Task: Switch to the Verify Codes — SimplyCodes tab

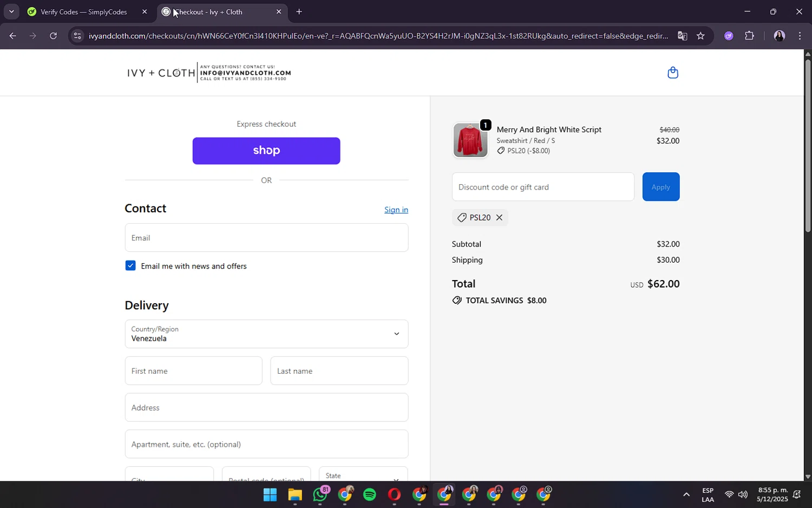Action: tap(84, 12)
